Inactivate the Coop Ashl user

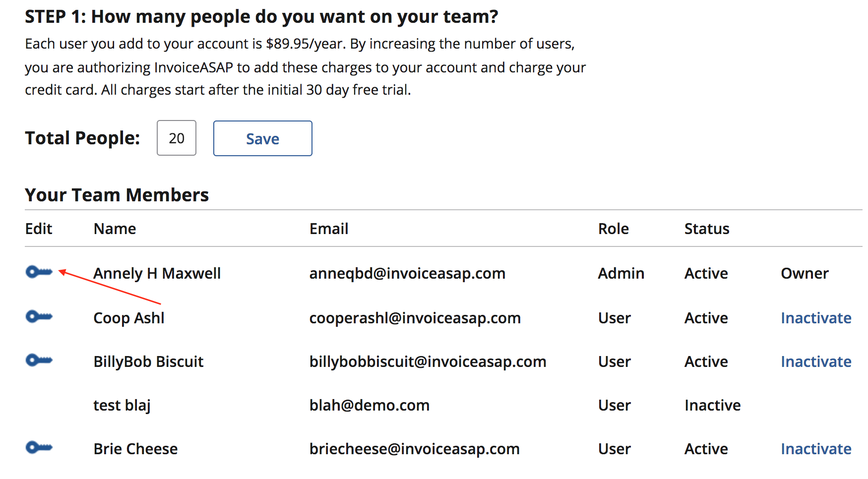tap(815, 318)
